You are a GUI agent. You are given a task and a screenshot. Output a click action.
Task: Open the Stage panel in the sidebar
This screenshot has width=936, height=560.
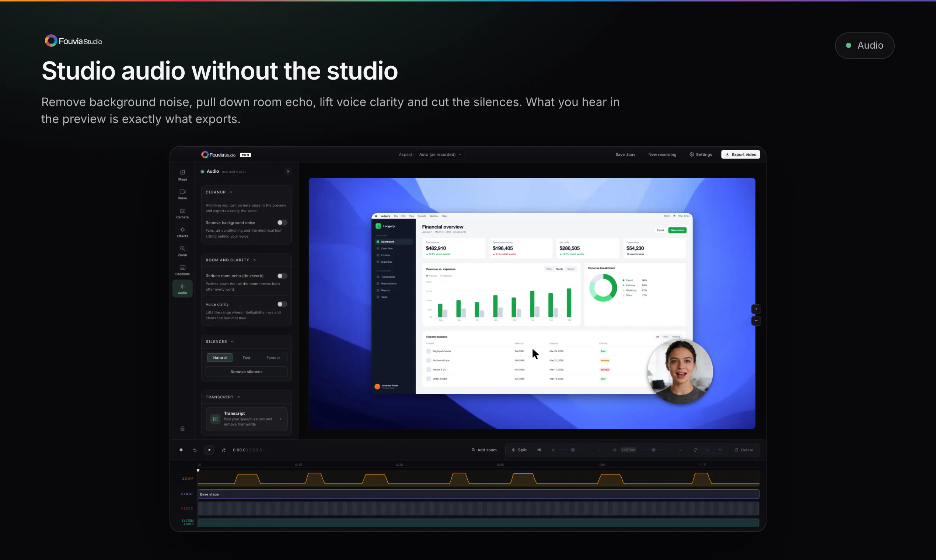[182, 175]
